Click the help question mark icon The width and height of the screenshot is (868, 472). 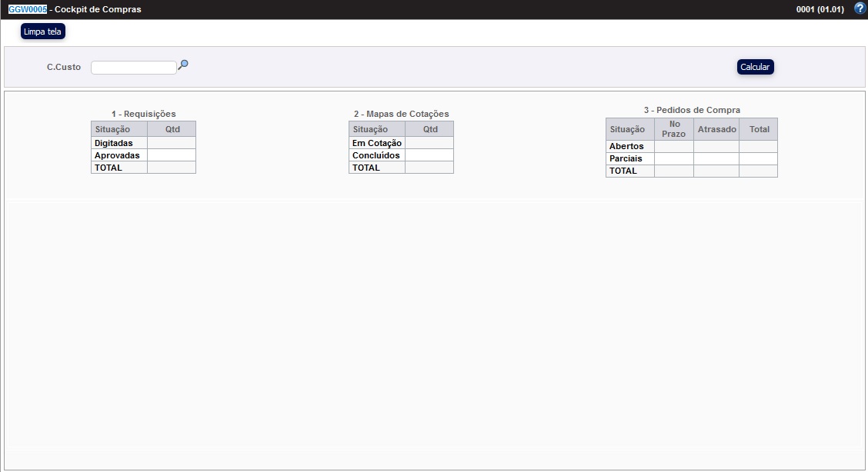point(860,9)
